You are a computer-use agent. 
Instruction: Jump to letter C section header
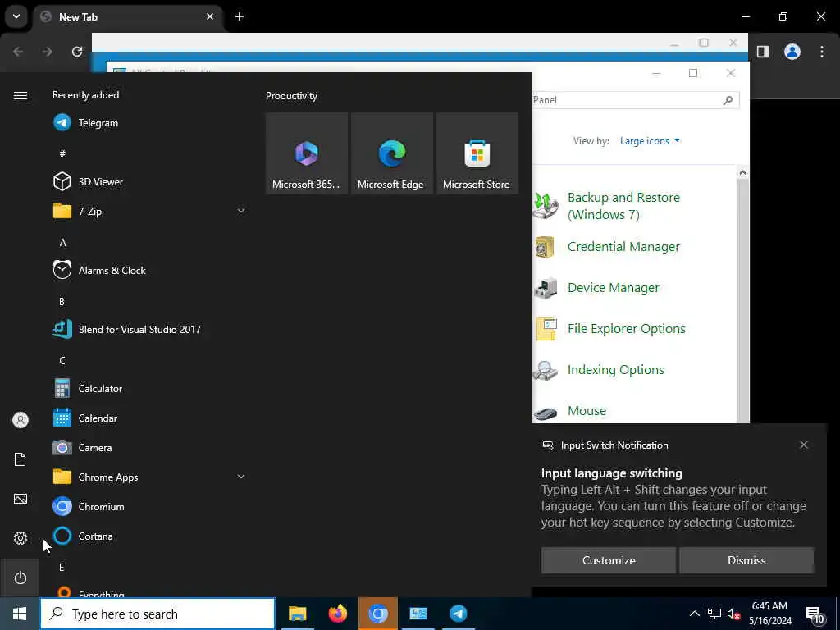point(62,361)
